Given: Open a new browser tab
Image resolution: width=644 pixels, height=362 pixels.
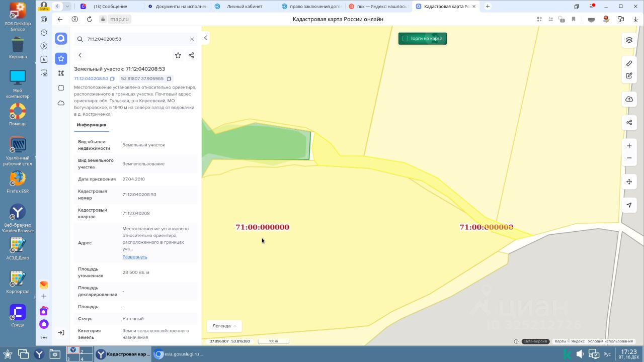Looking at the screenshot, I should click(x=488, y=7).
